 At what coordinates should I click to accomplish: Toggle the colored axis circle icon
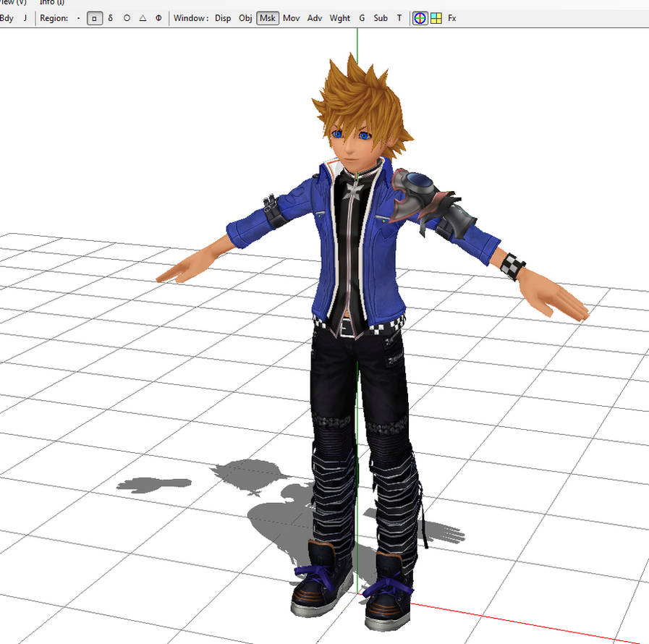tap(420, 18)
